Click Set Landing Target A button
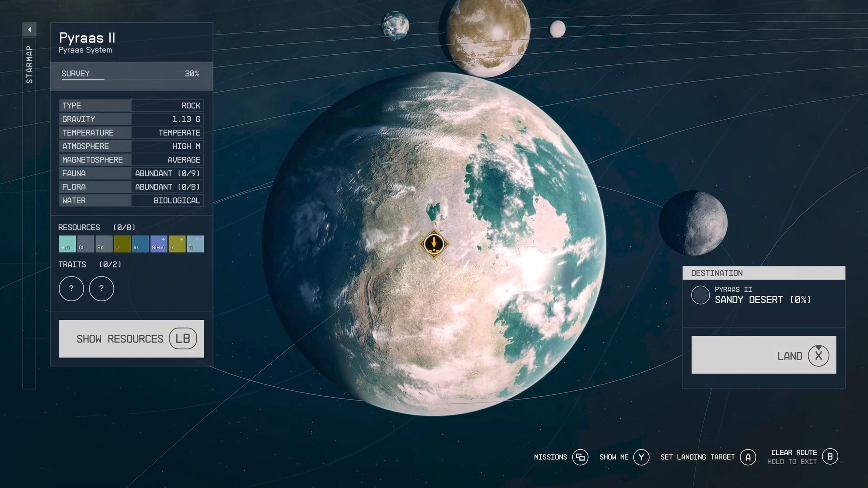This screenshot has width=868, height=488. 748,457
